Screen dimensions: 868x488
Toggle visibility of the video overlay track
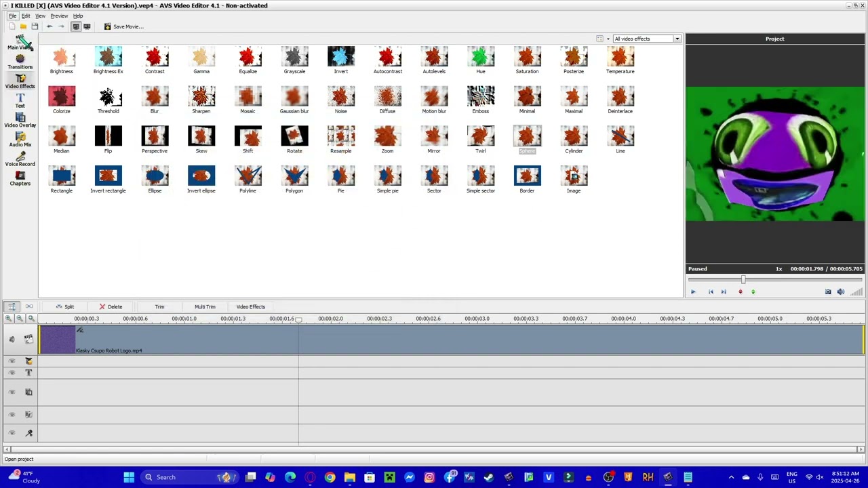[12, 392]
